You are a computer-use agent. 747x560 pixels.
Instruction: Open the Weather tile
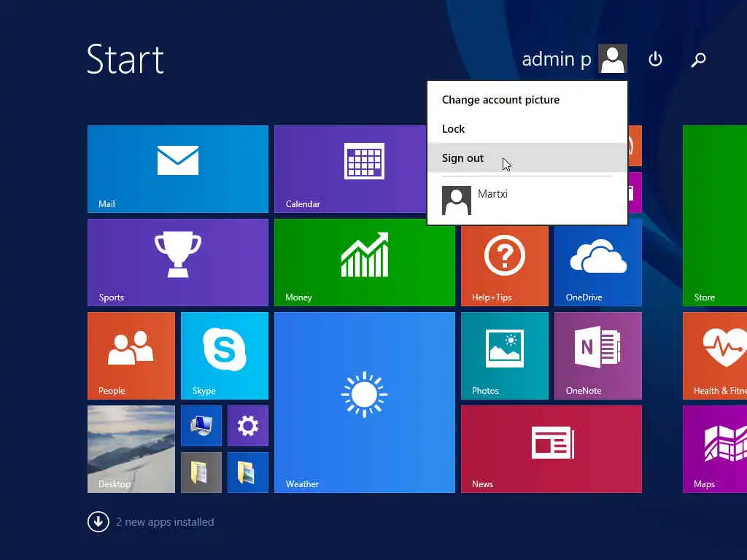[x=365, y=402]
